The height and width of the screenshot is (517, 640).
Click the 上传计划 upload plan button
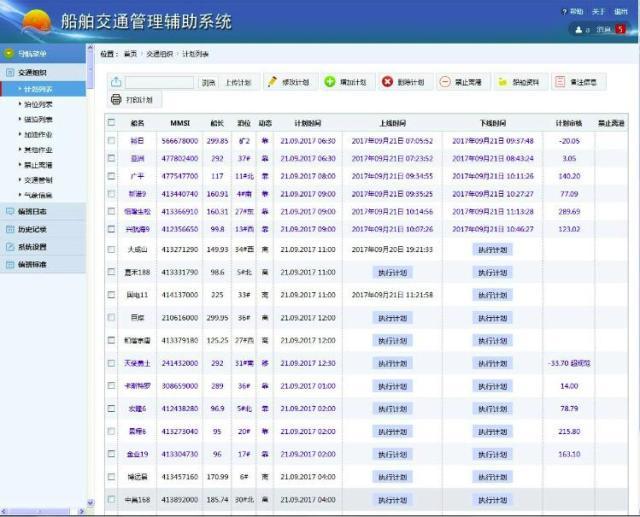(x=239, y=82)
